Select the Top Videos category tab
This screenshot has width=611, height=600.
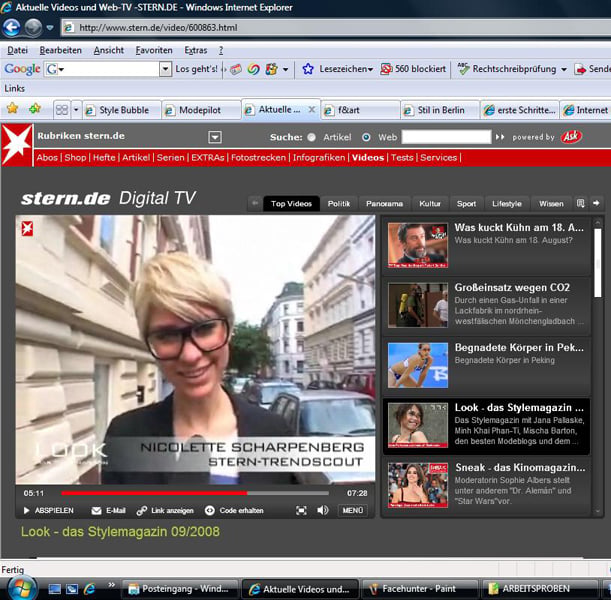(x=291, y=204)
